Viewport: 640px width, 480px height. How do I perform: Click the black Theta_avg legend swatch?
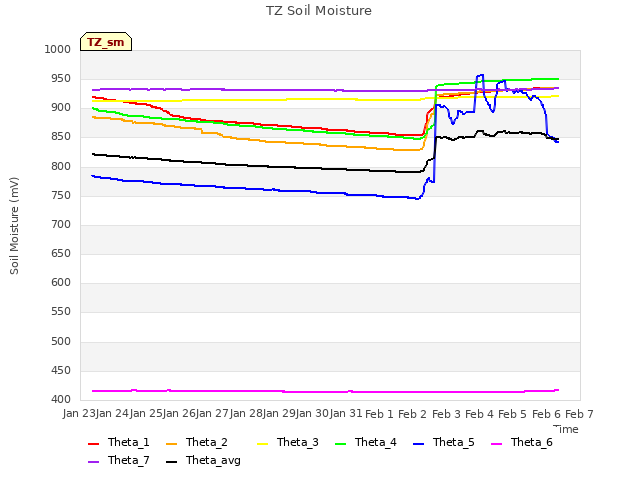pos(171,462)
